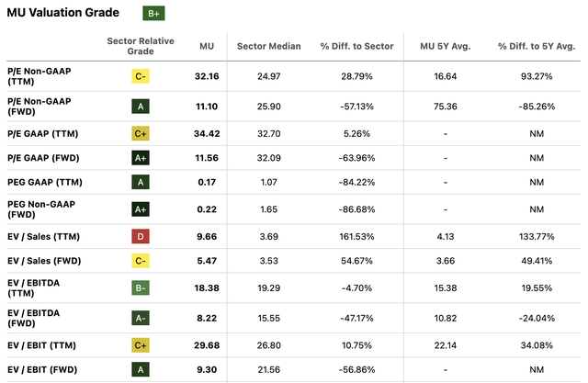The height and width of the screenshot is (383, 588).
Task: Click the MU Valuation Grade heading
Action: click(62, 14)
